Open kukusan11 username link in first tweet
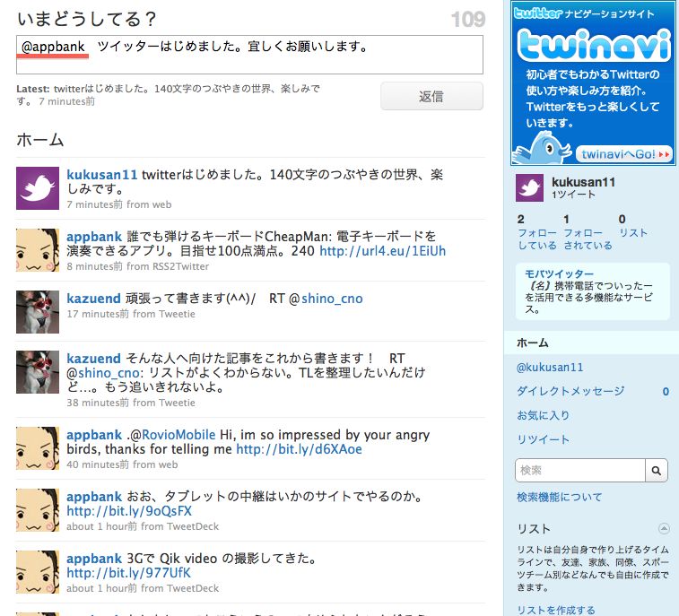 [101, 175]
